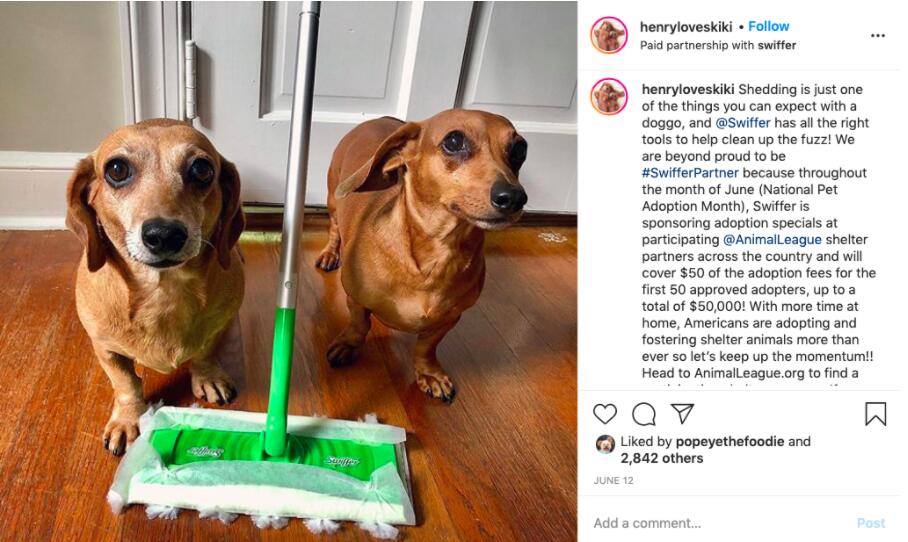Click the henryloveskiki avatar beside the caption
This screenshot has width=908, height=542.
(x=609, y=96)
